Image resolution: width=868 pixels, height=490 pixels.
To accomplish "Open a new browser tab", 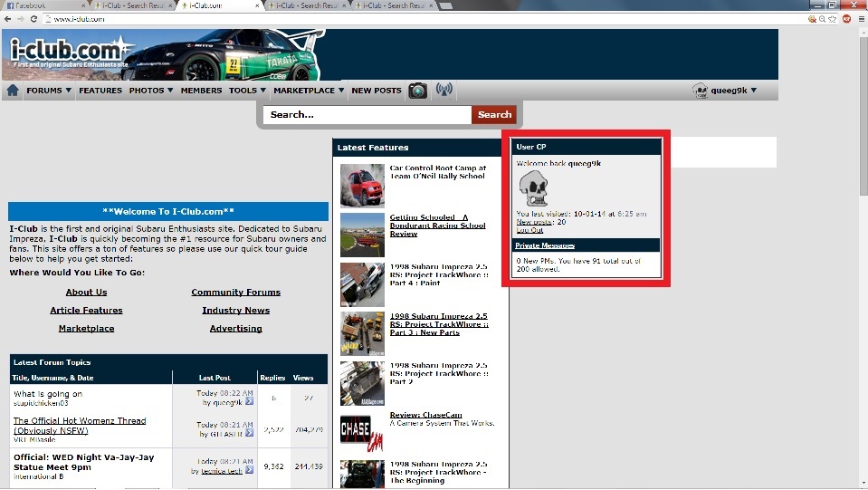I will tap(445, 5).
